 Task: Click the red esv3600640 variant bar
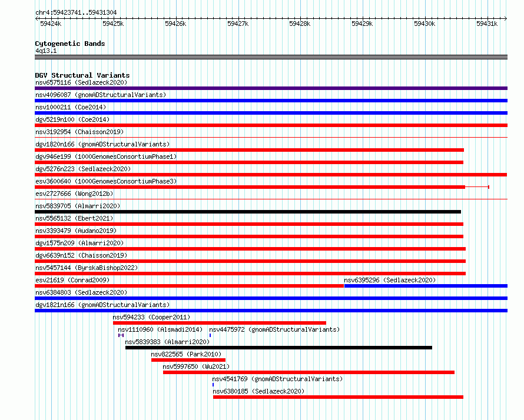click(x=250, y=187)
